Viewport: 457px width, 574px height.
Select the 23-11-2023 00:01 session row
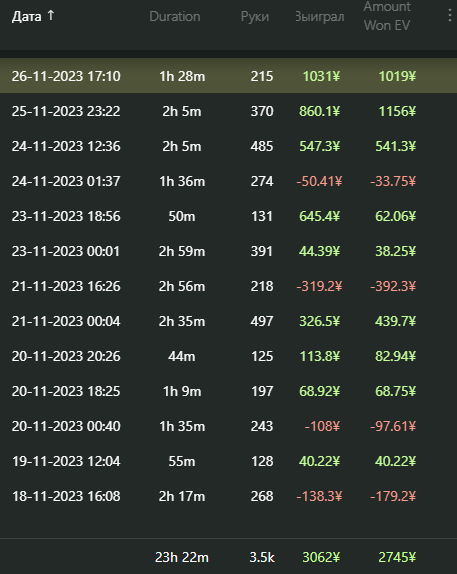click(x=228, y=251)
